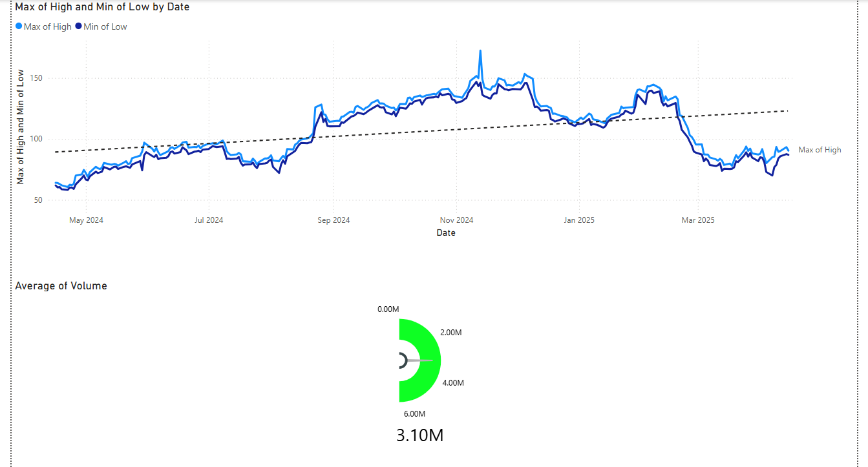Click the 0.00M gauge label

(388, 309)
